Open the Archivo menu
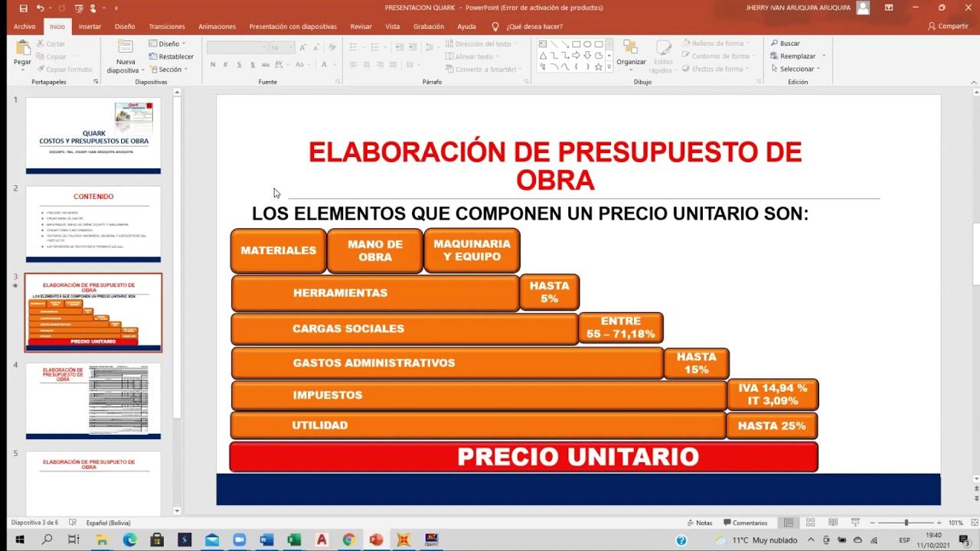 click(24, 26)
